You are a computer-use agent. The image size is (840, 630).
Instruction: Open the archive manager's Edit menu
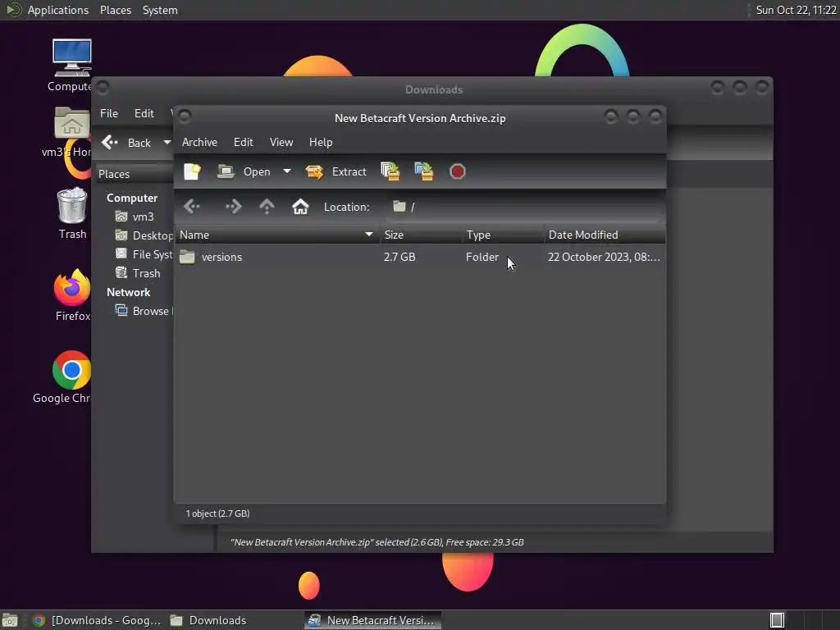click(x=243, y=142)
